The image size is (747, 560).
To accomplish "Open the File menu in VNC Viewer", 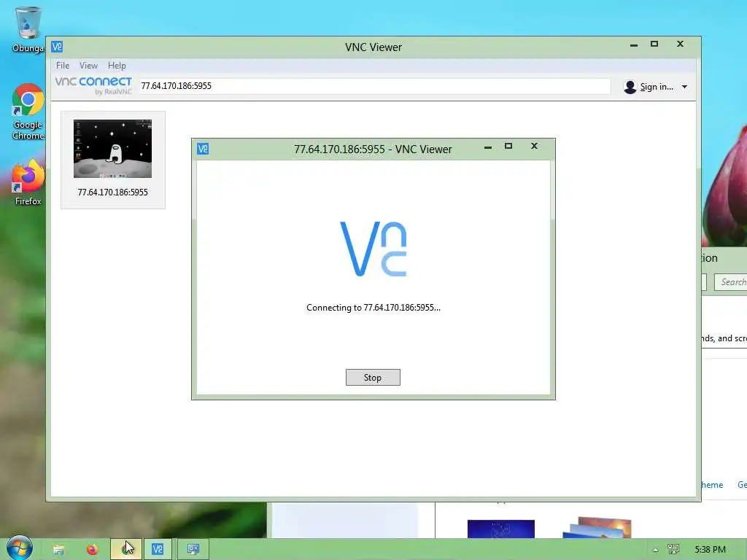I will 63,65.
